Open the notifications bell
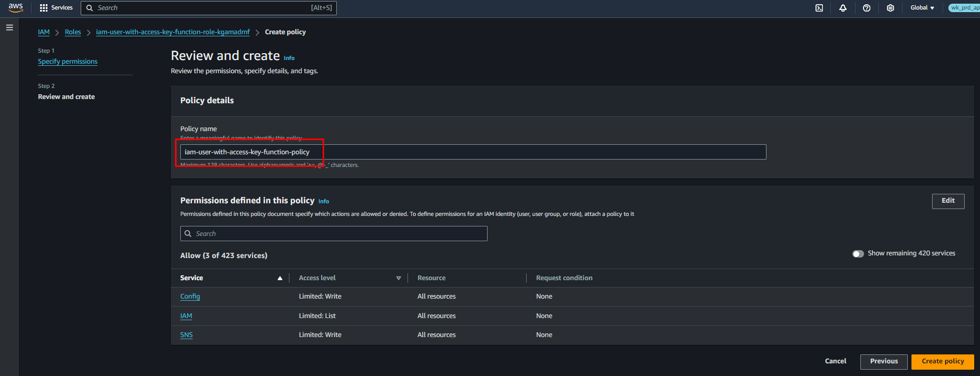Image resolution: width=980 pixels, height=376 pixels. (843, 8)
